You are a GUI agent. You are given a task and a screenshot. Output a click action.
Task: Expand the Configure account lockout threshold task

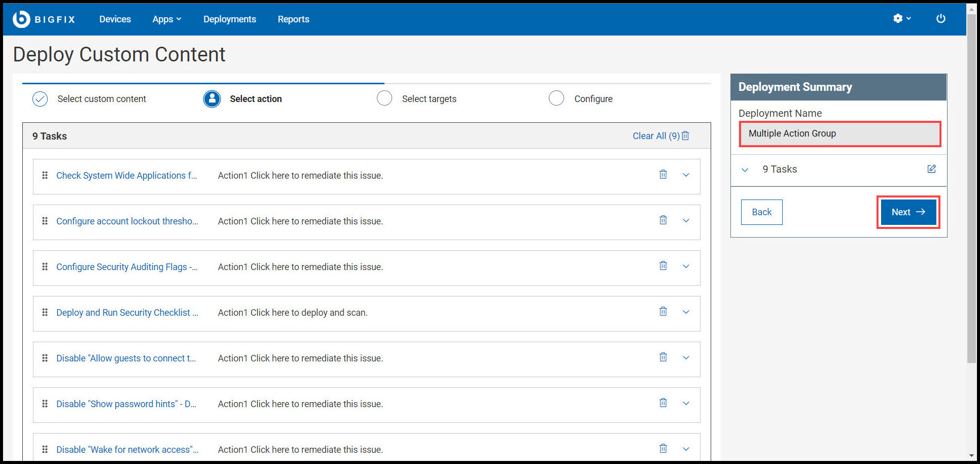(x=686, y=220)
